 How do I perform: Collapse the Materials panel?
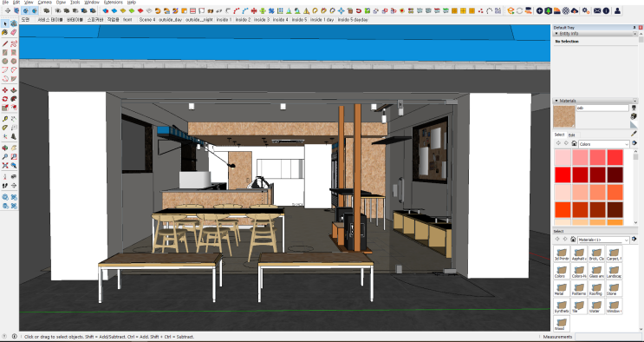pos(556,101)
